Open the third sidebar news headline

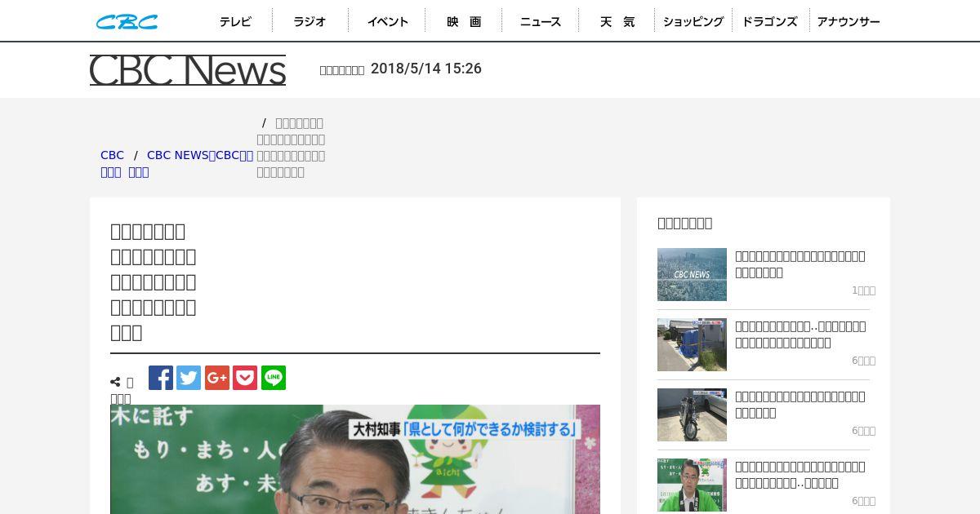point(800,405)
